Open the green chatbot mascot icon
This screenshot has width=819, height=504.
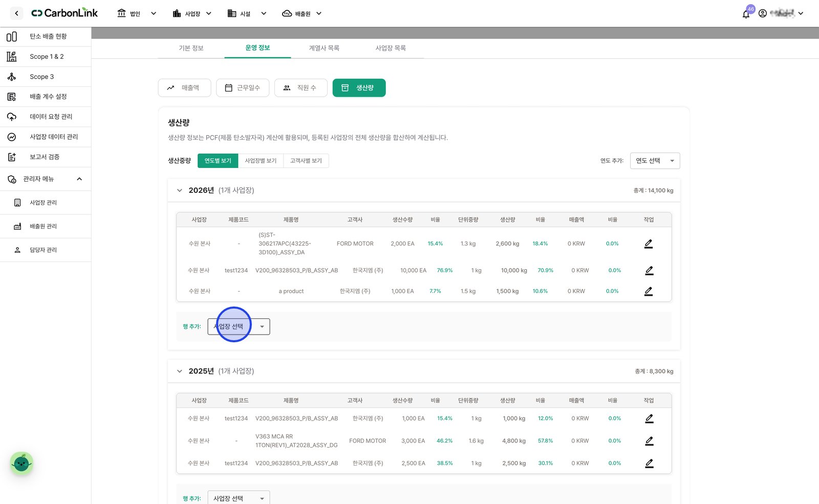tap(21, 464)
